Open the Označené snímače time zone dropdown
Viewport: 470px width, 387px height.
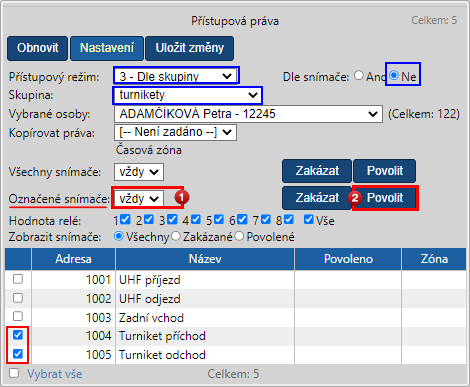(x=139, y=199)
